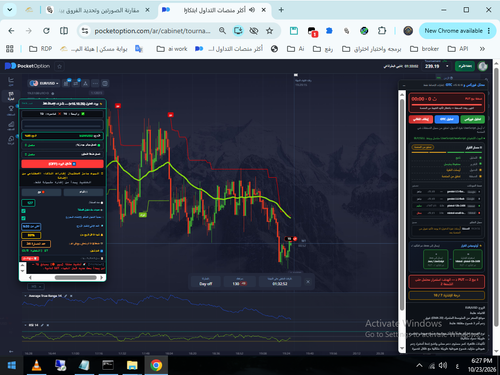This screenshot has width=500, height=375.
Task: Open the apps grid in bookmarks bar
Action: pyautogui.click(x=10, y=49)
